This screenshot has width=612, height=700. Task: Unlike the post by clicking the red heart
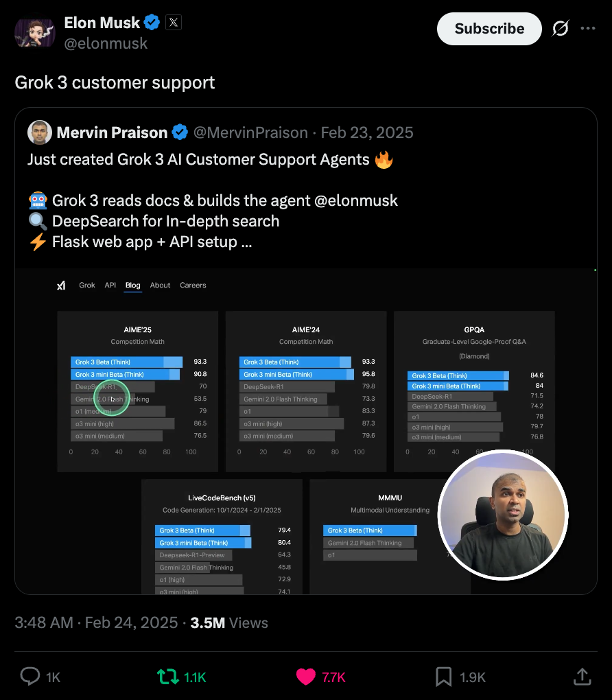point(306,677)
